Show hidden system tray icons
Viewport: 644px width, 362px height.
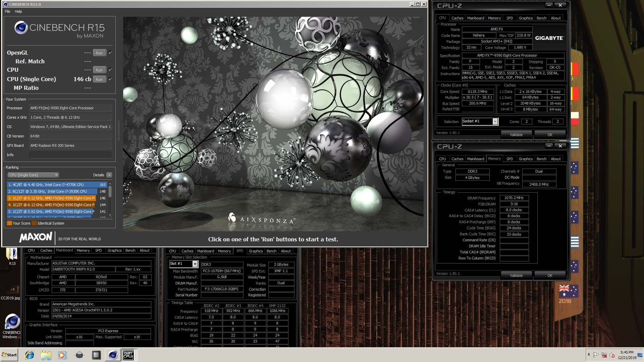pyautogui.click(x=589, y=355)
